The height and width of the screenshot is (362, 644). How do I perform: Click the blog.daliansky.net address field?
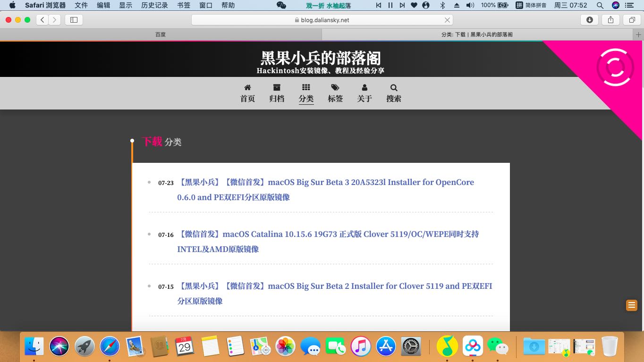[x=322, y=20]
